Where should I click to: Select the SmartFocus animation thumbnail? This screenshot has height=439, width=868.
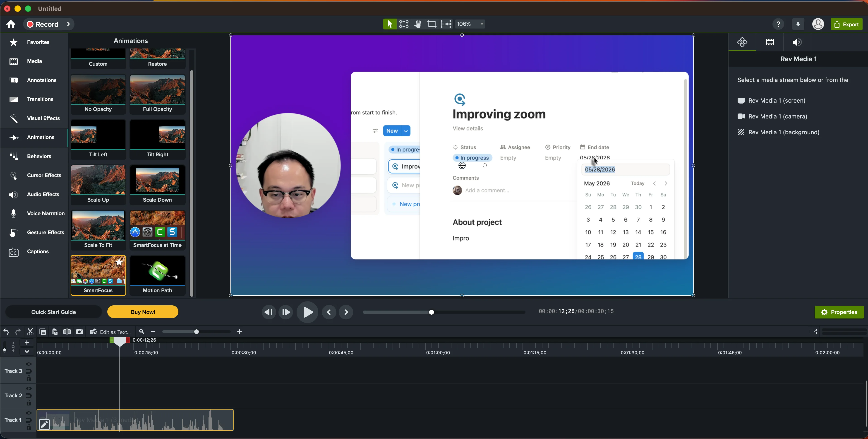(x=98, y=275)
